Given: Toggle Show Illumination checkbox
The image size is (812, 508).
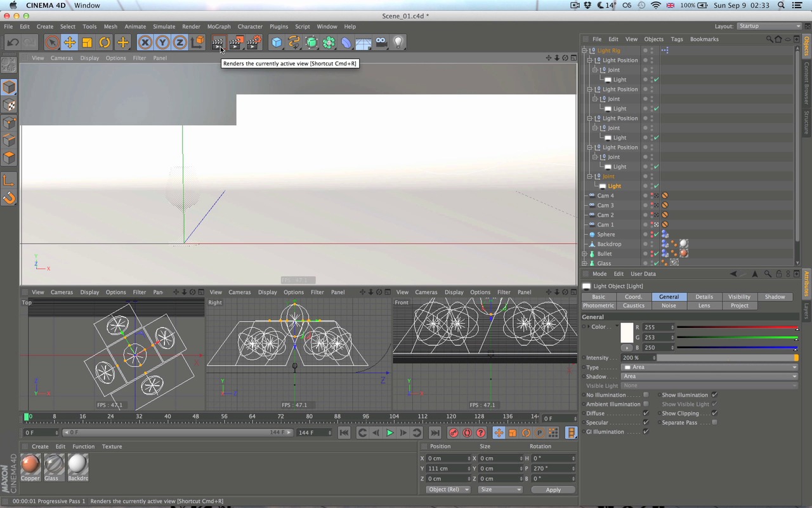Looking at the screenshot, I should (714, 395).
